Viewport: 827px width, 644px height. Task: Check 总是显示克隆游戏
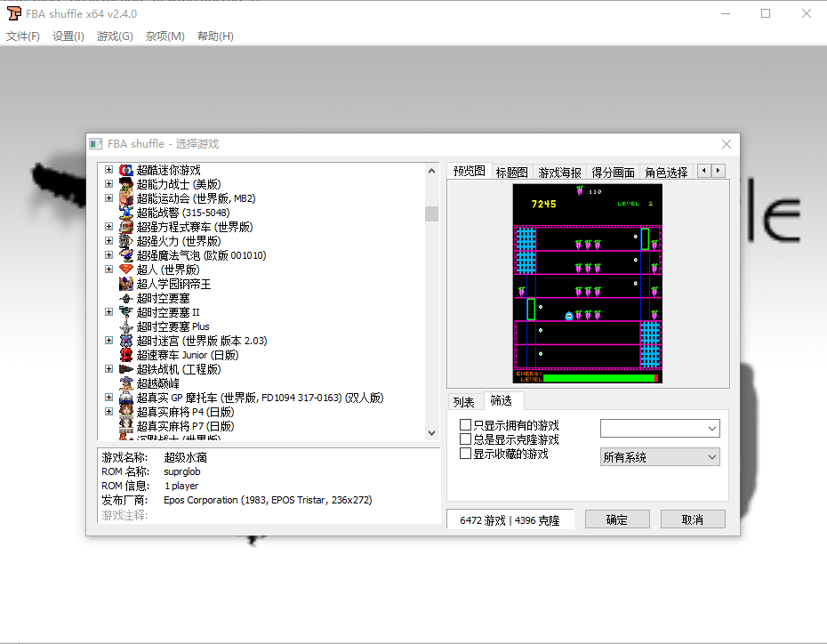click(465, 439)
